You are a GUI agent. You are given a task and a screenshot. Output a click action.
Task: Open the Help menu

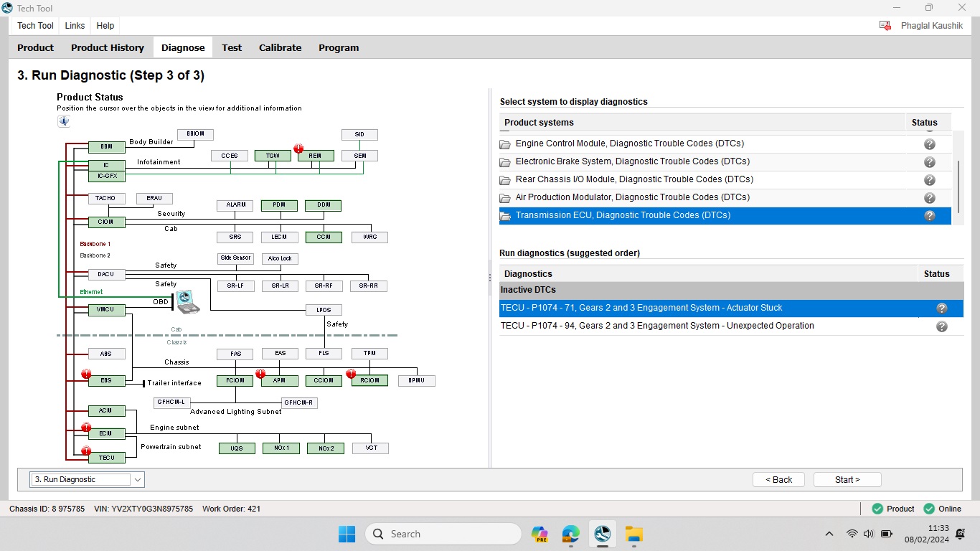click(105, 26)
